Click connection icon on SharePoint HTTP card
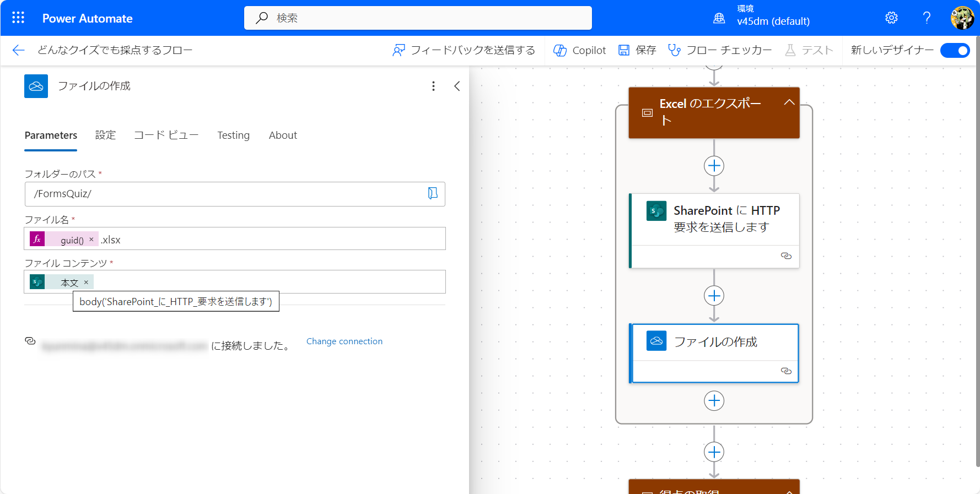This screenshot has height=494, width=980. tap(787, 256)
